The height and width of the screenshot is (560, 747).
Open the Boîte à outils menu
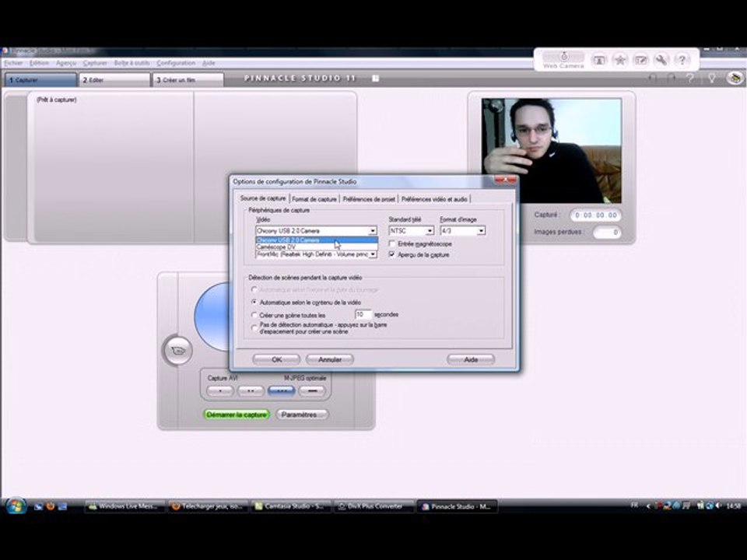[132, 63]
